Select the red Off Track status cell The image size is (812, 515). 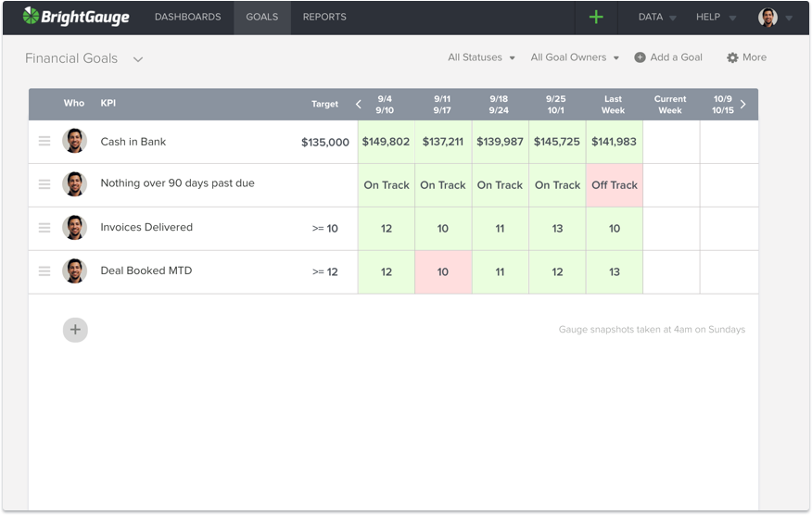click(x=614, y=185)
